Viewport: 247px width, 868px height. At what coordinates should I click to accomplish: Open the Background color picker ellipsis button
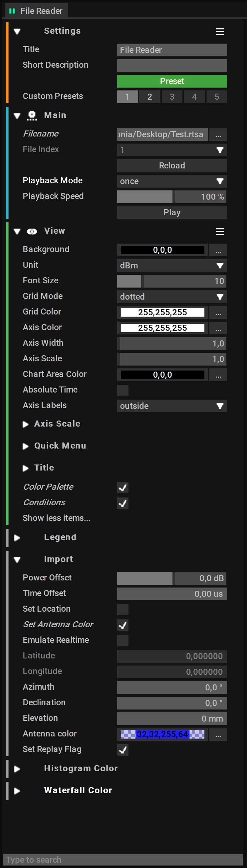tap(218, 250)
